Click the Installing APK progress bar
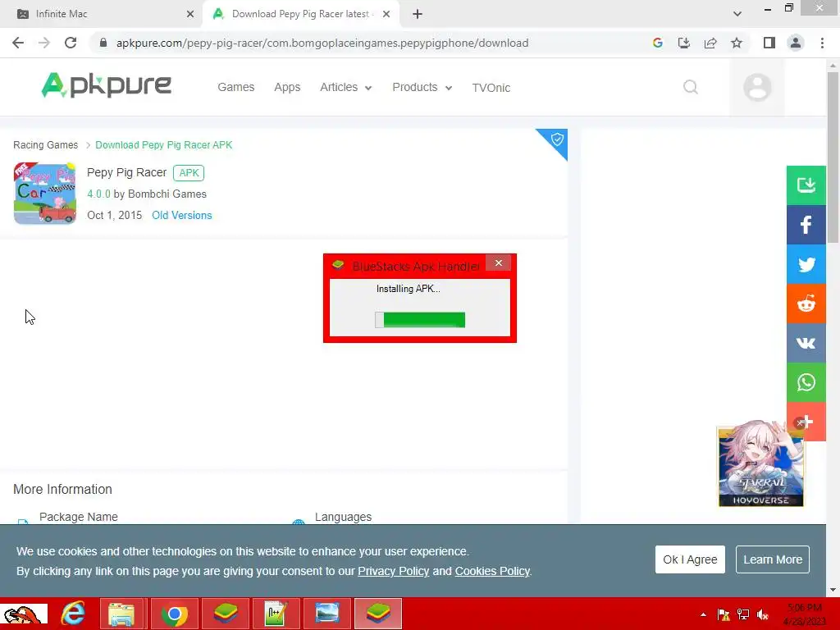The height and width of the screenshot is (630, 840). click(x=420, y=320)
